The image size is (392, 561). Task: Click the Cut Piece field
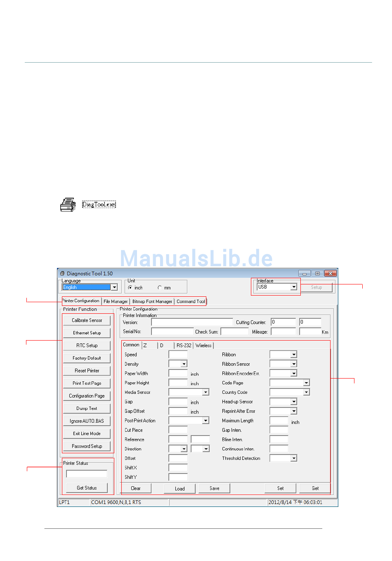point(178,430)
